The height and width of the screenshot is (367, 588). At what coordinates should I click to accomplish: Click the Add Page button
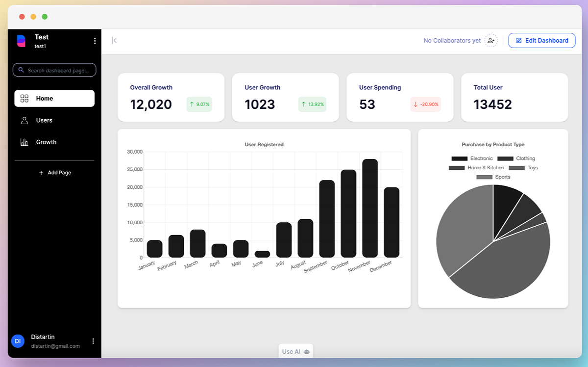pyautogui.click(x=55, y=172)
